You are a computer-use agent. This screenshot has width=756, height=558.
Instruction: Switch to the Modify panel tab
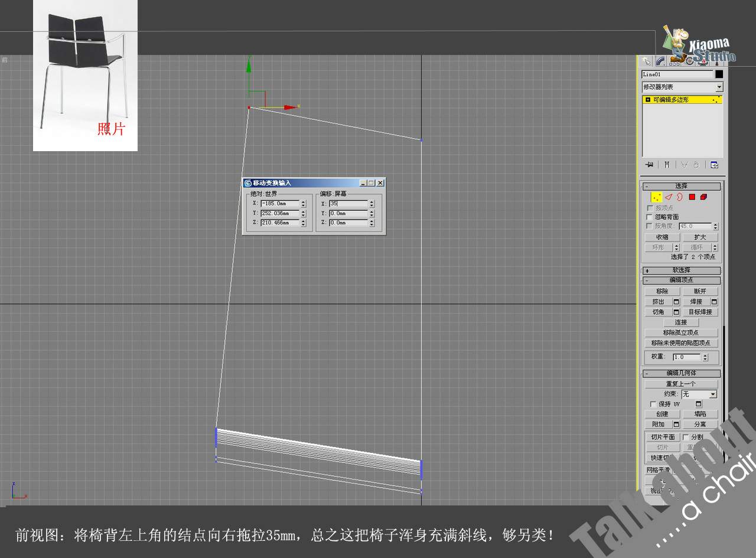[x=660, y=61]
